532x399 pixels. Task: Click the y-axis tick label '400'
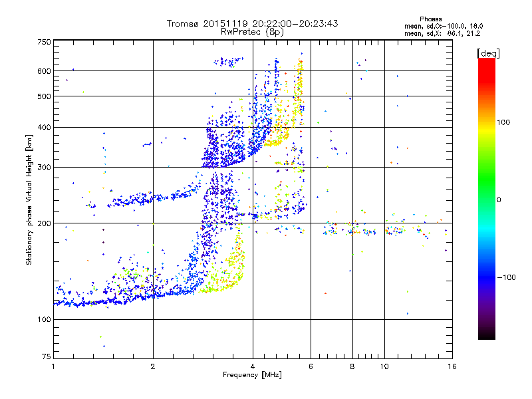coord(44,128)
